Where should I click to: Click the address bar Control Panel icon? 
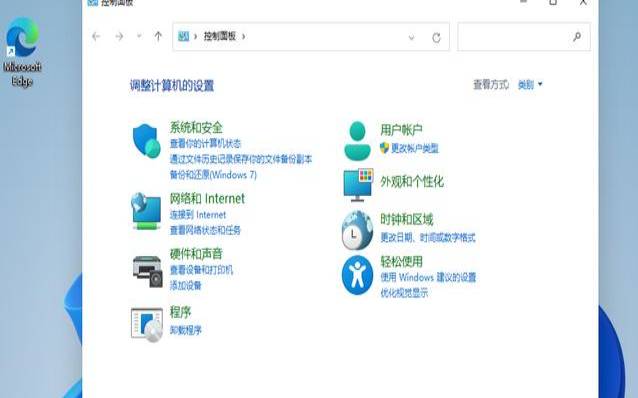[x=184, y=36]
